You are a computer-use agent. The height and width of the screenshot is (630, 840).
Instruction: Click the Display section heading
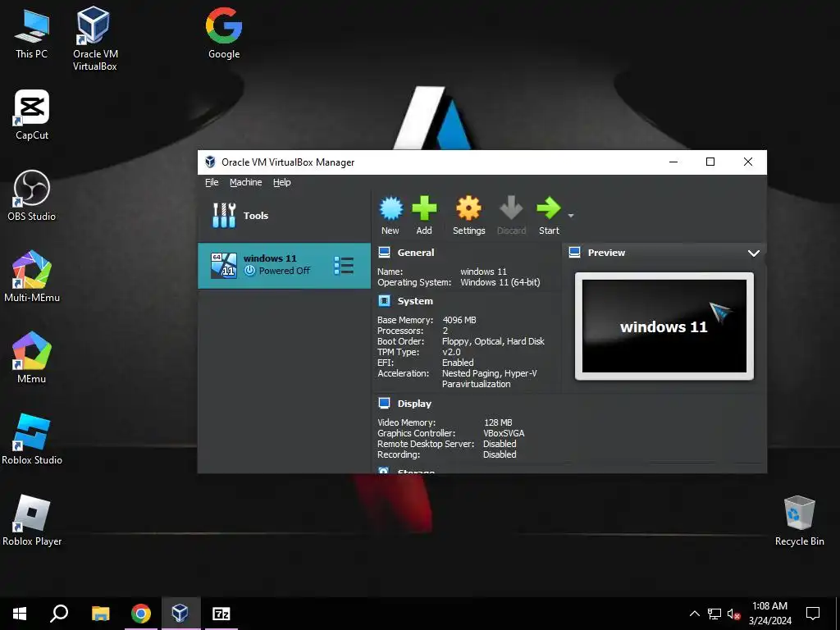414,404
